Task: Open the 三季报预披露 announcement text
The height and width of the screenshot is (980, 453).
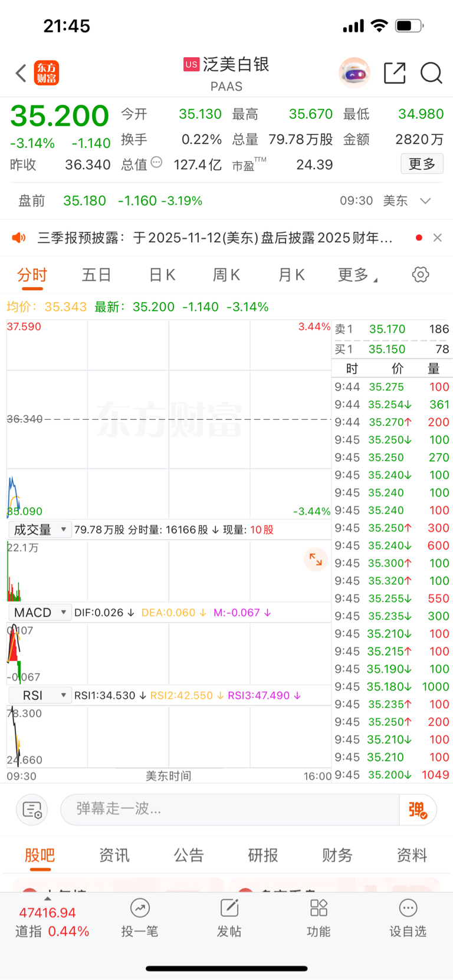Action: tap(215, 238)
